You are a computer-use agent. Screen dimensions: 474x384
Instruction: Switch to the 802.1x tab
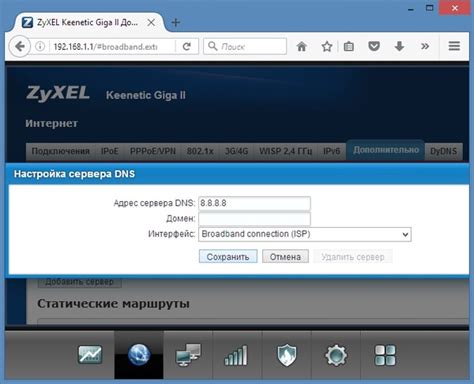coord(200,151)
